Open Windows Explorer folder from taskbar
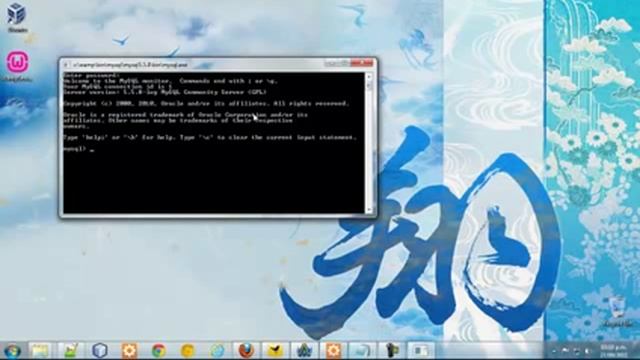This screenshot has height=360, width=640. click(40, 351)
